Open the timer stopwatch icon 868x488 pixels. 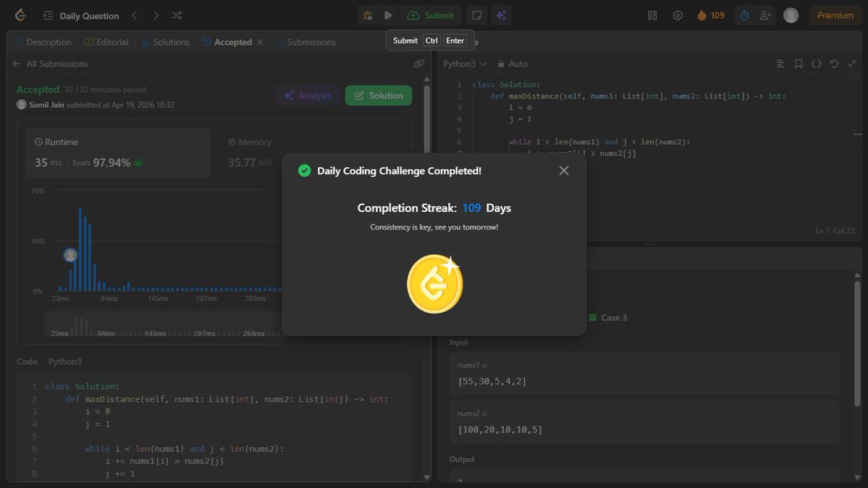(x=744, y=15)
